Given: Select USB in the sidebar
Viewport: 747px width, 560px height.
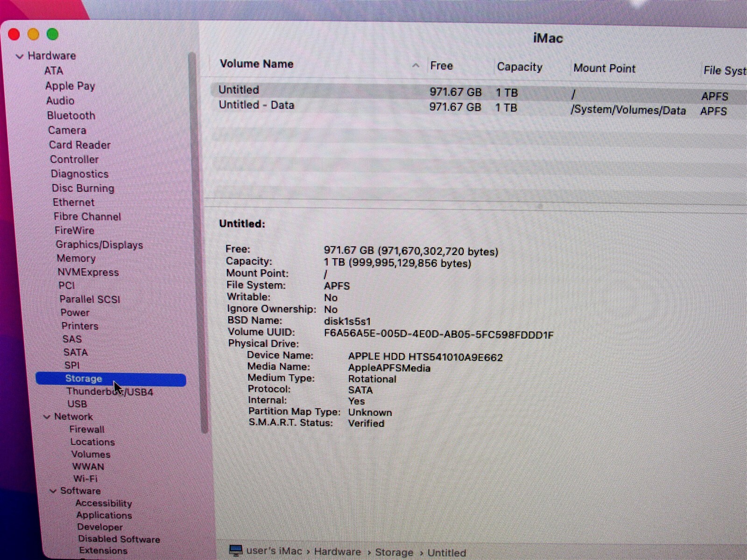Looking at the screenshot, I should click(78, 404).
